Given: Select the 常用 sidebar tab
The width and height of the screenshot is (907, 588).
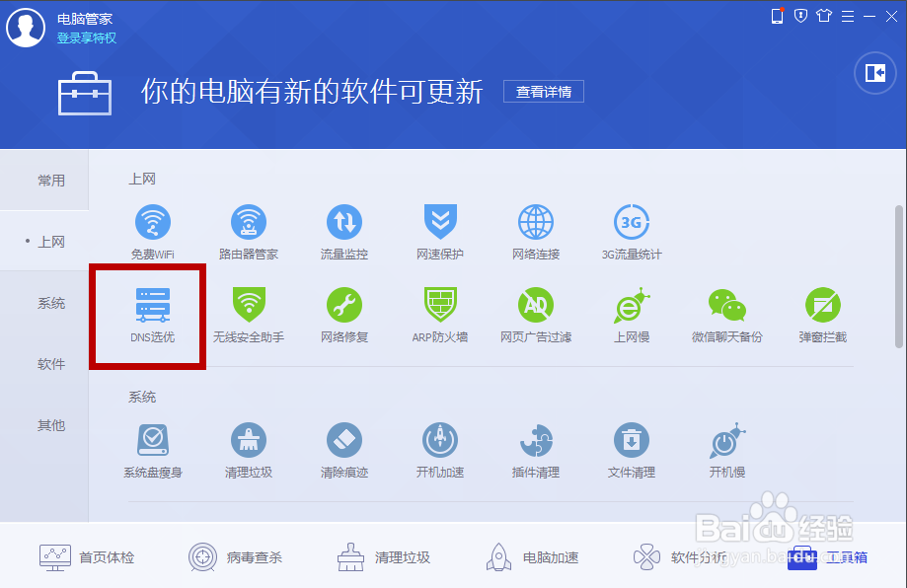Looking at the screenshot, I should (x=44, y=181).
